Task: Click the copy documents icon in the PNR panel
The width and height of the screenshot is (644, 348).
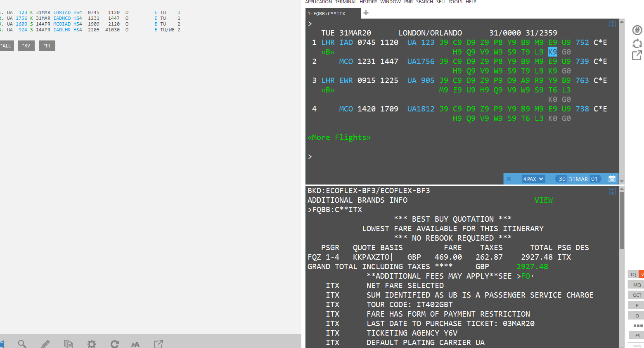Action: click(x=69, y=343)
